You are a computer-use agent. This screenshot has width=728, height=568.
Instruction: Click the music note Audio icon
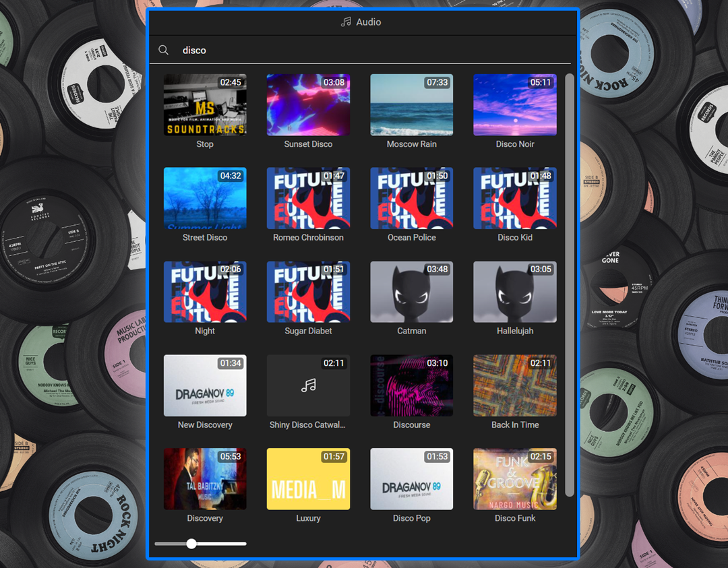pos(346,22)
